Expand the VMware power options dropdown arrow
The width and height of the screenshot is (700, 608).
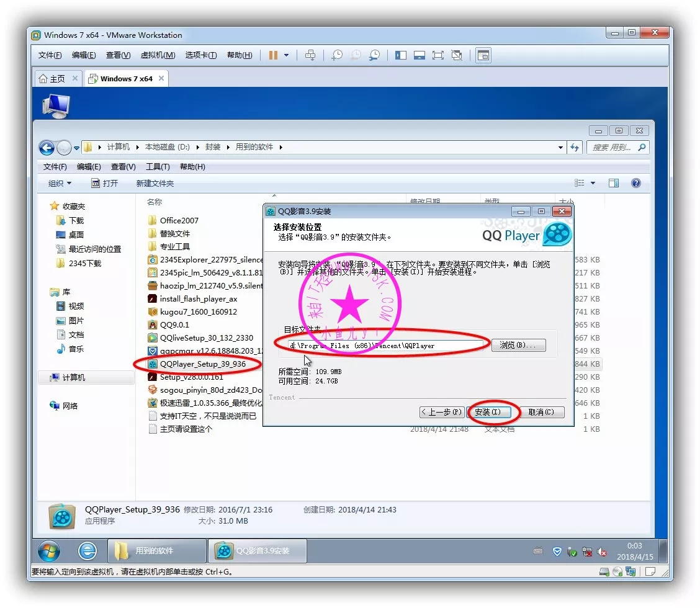coord(286,55)
